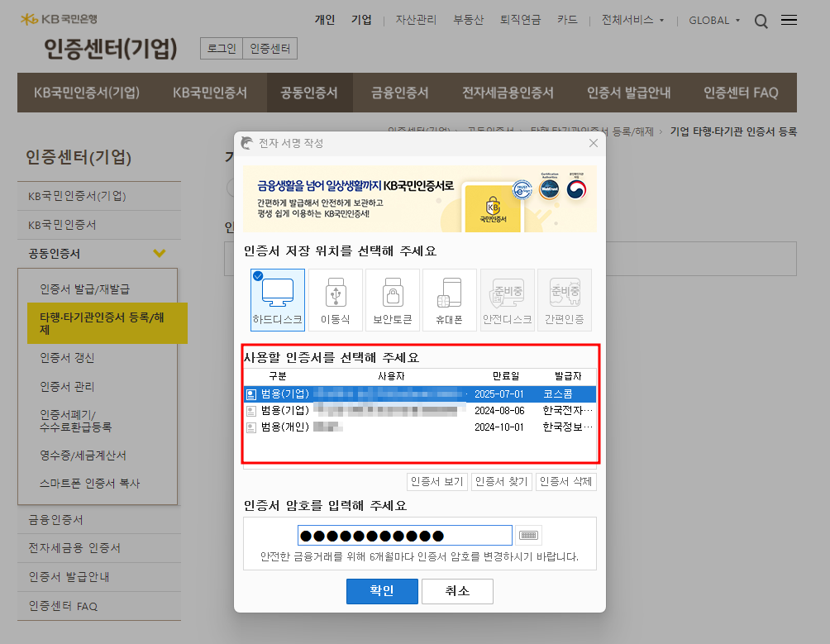Switch to 개인 in top navigation
Screen dimensions: 830x644
pyautogui.click(x=325, y=20)
